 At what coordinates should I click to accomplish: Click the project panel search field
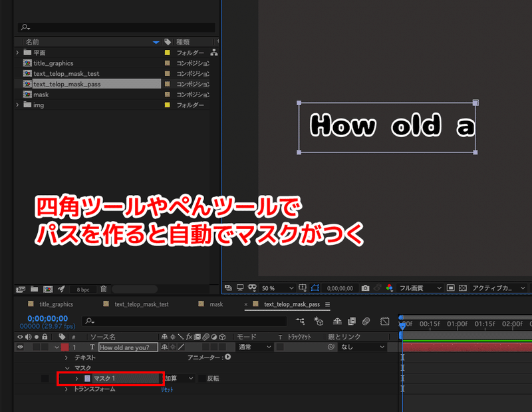click(116, 27)
